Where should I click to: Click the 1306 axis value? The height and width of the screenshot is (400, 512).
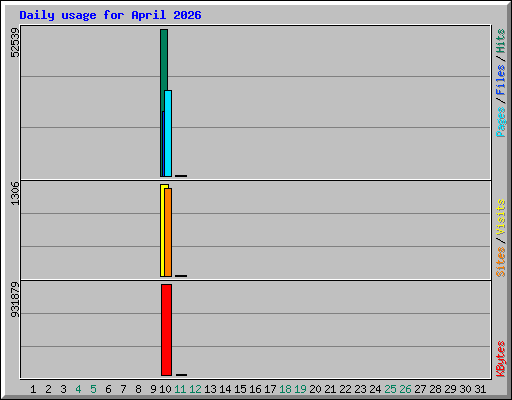tap(15, 194)
